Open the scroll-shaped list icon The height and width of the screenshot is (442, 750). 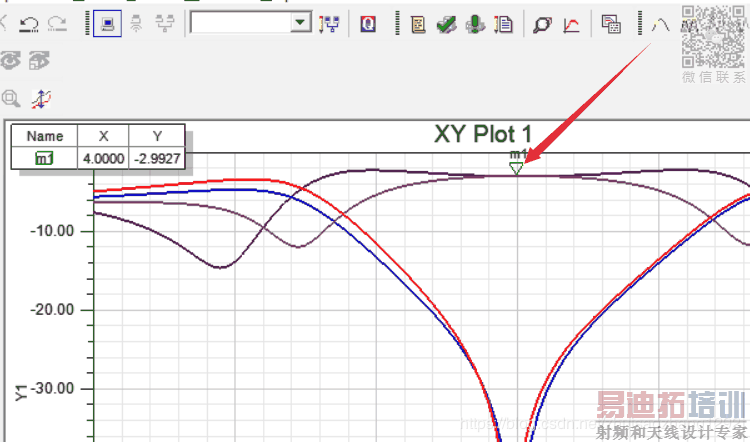418,24
